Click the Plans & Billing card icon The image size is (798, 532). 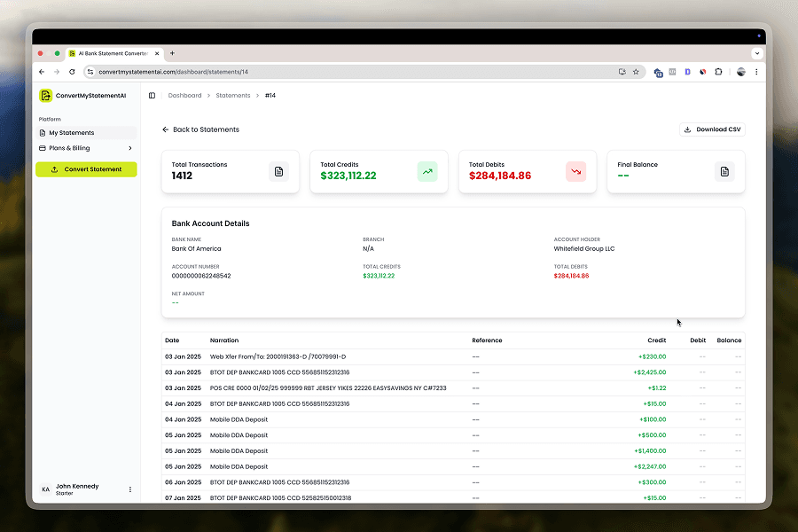[x=43, y=149]
